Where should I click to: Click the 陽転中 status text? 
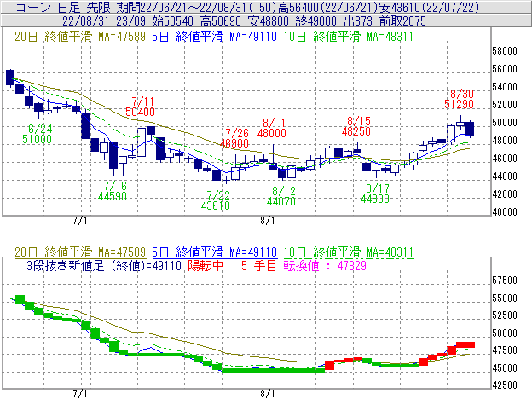tap(205, 265)
